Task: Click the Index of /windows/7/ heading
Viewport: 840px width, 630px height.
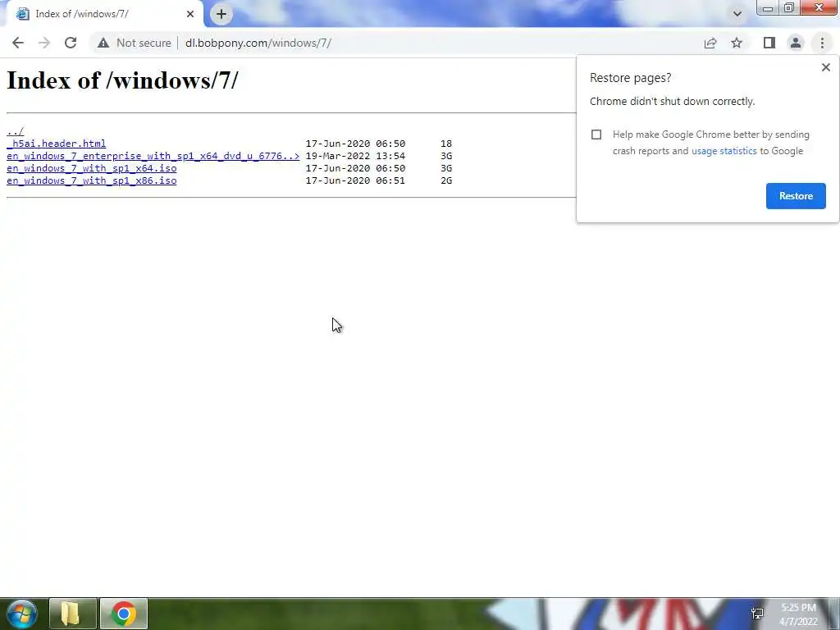Action: click(x=122, y=81)
